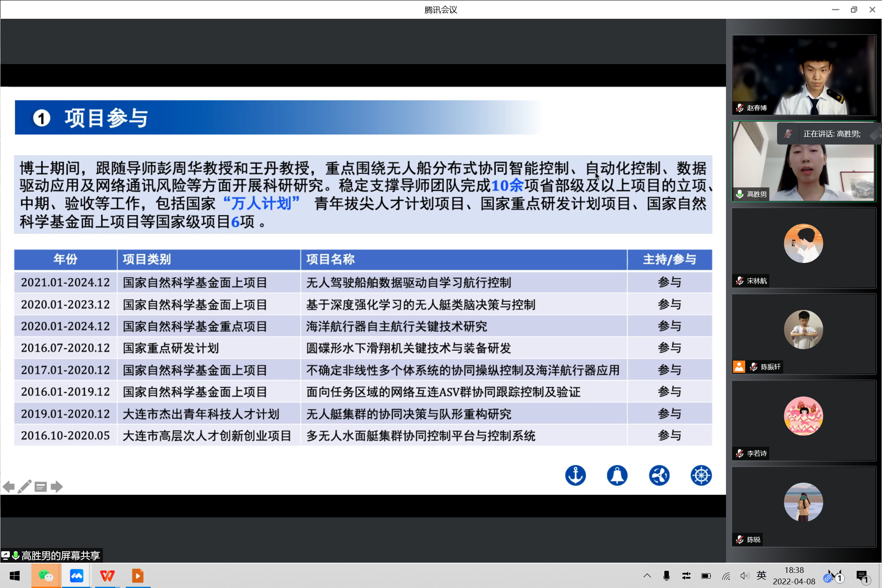The height and width of the screenshot is (588, 882).
Task: Open WeChat from the taskbar
Action: tap(46, 576)
